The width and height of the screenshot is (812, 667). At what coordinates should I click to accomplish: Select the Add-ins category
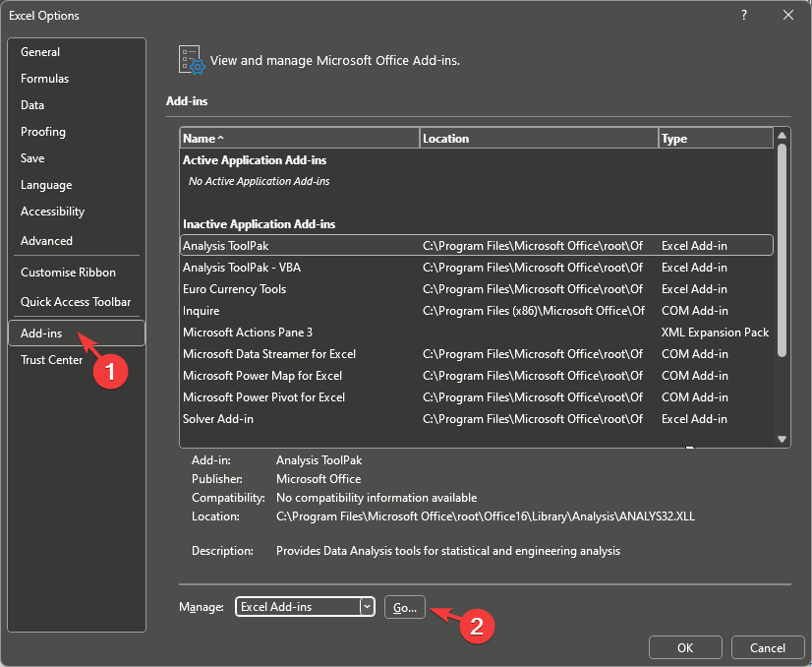77,333
